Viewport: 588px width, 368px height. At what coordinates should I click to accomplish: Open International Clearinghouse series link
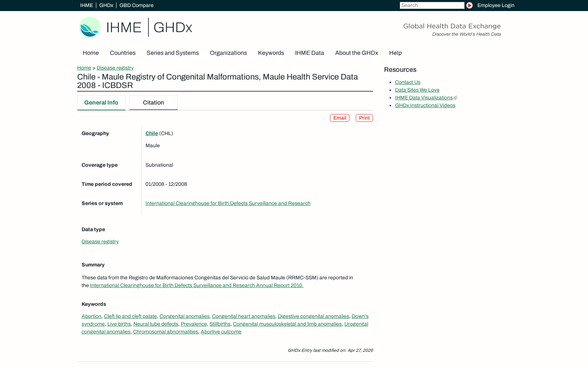[x=228, y=203]
